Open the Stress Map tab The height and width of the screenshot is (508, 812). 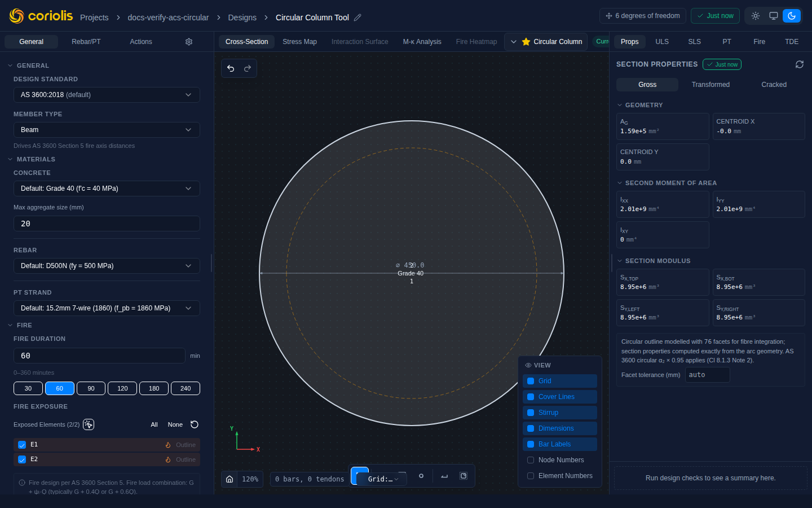(x=299, y=42)
